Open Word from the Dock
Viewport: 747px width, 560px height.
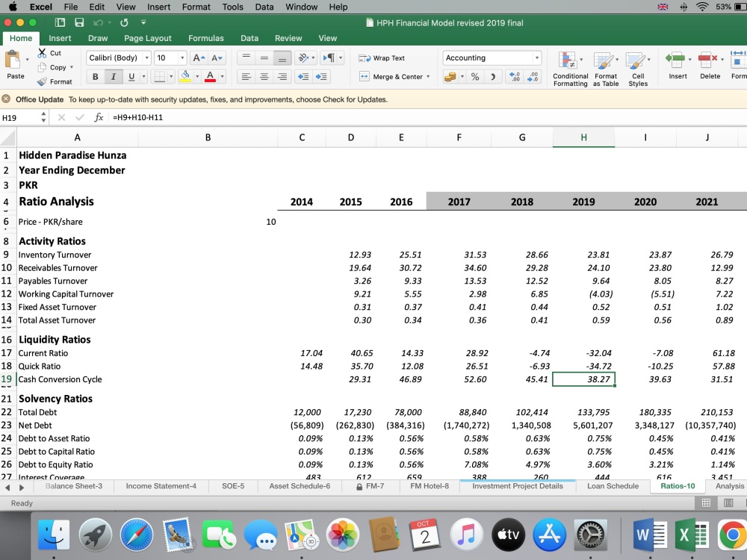point(650,535)
